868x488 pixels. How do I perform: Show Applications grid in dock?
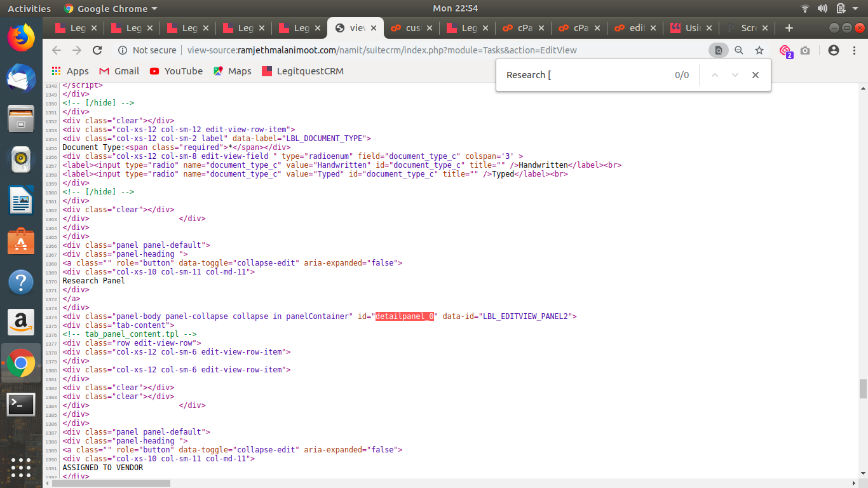coord(21,468)
